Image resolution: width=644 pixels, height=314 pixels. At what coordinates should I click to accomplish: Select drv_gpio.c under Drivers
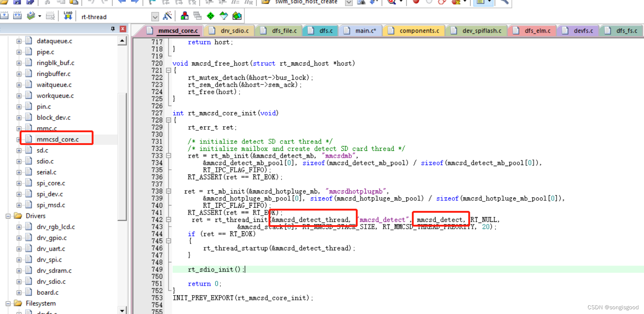coord(52,238)
